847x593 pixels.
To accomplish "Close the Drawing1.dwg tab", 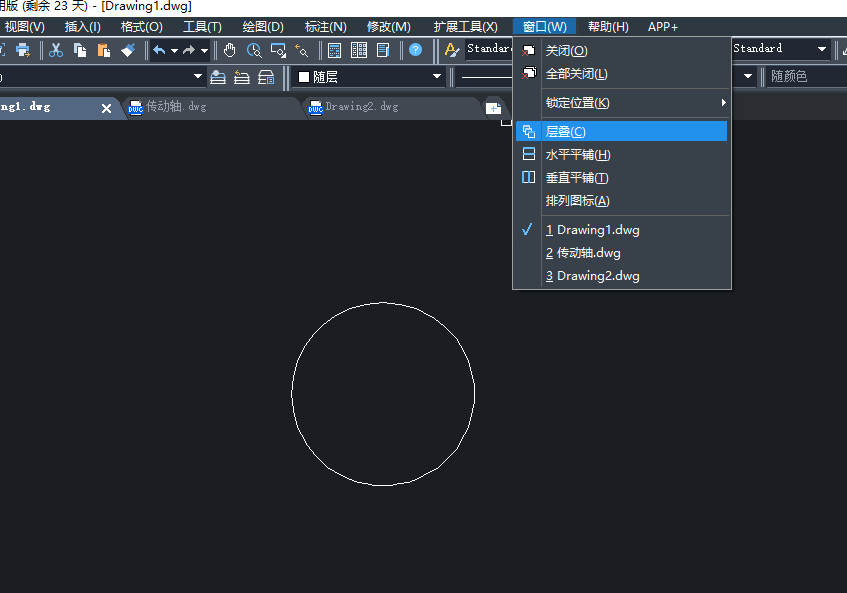I will [107, 108].
